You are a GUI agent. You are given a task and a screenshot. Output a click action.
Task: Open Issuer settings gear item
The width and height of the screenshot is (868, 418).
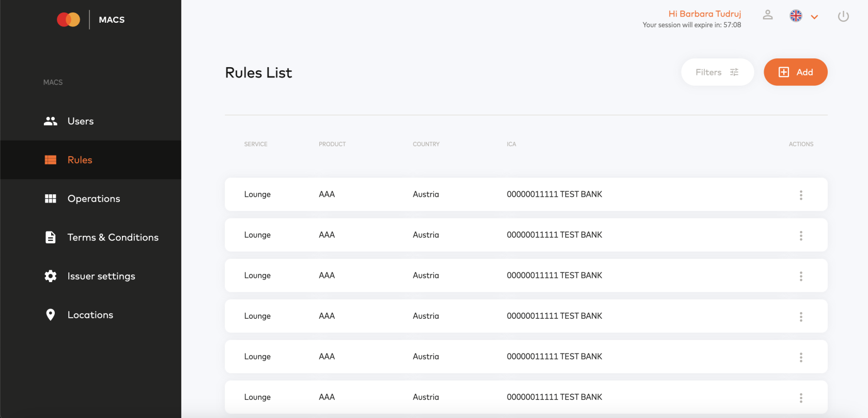click(101, 276)
